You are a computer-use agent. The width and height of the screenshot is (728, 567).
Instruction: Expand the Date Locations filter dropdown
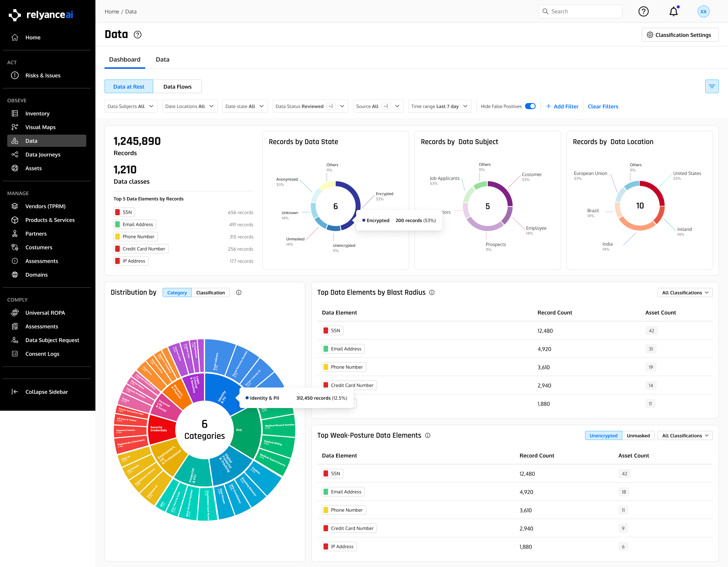190,106
